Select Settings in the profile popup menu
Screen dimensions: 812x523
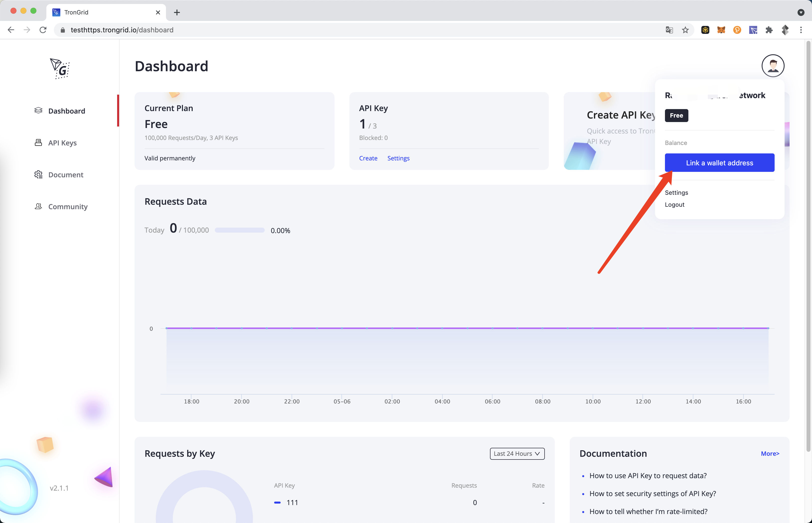pos(676,193)
